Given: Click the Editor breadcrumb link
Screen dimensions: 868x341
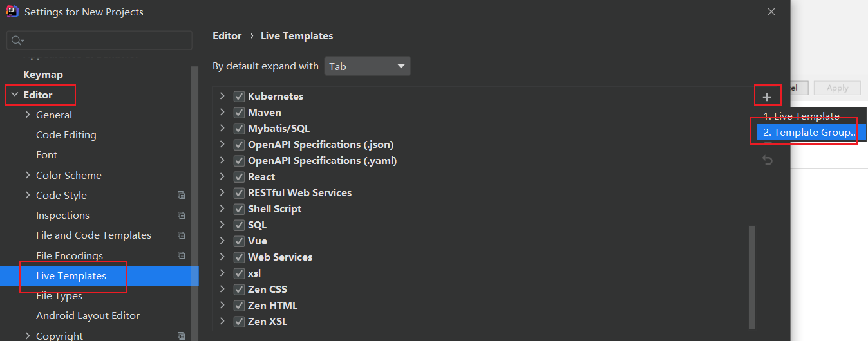Looking at the screenshot, I should (227, 36).
